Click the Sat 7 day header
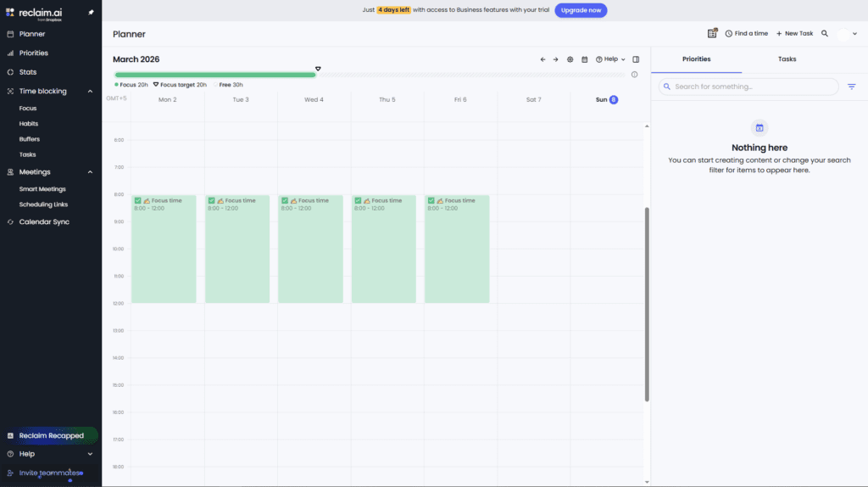 coord(534,100)
